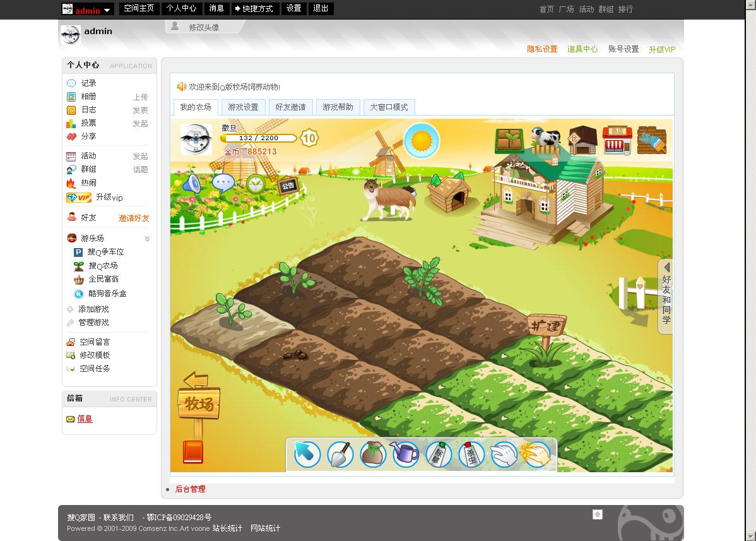Open 相册 in the sidebar

click(x=88, y=97)
